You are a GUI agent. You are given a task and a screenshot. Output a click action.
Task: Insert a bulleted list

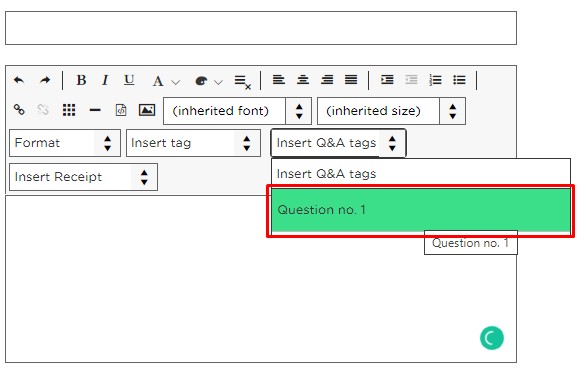pos(459,80)
